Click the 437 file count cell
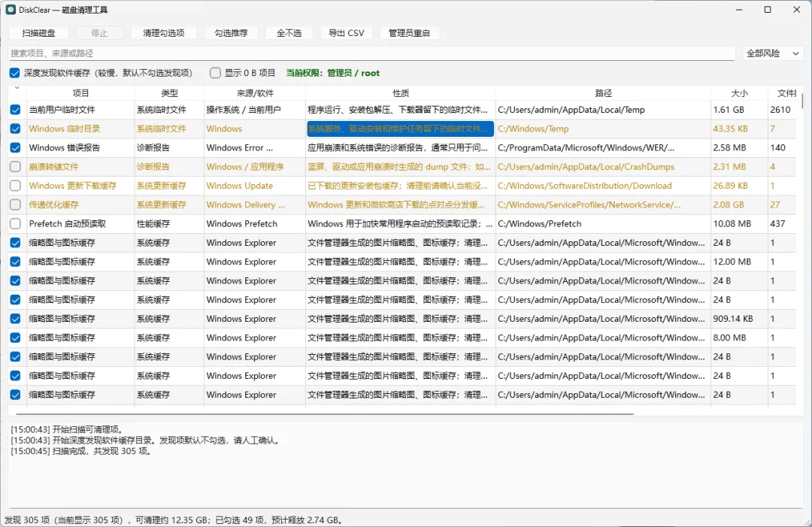Image resolution: width=812 pixels, height=527 pixels. pyautogui.click(x=782, y=223)
